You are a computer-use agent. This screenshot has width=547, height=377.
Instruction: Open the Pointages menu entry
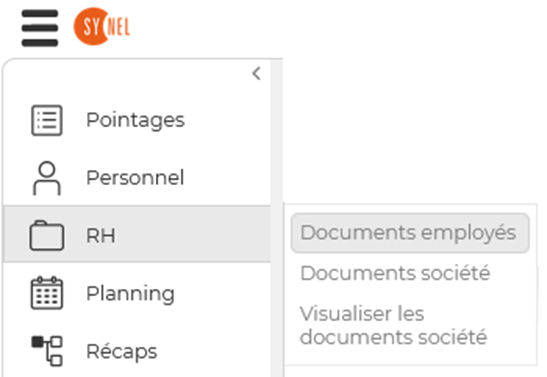135,120
